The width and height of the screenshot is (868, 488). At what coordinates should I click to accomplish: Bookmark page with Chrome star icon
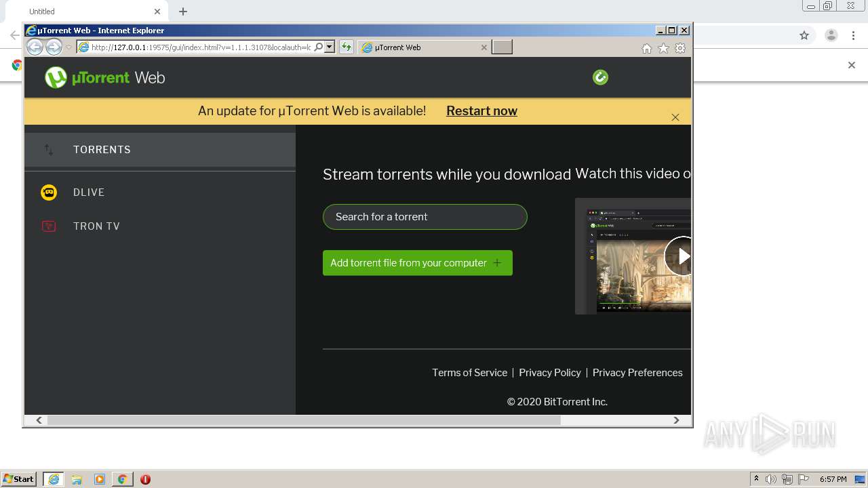coord(804,35)
